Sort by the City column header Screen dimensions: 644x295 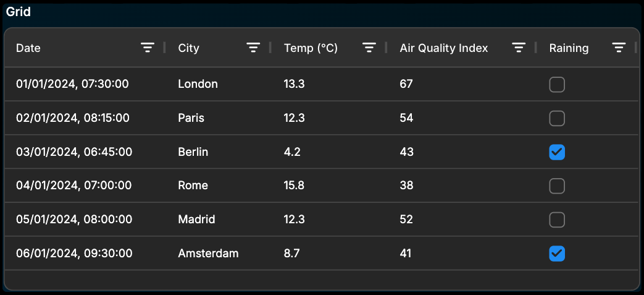(188, 48)
